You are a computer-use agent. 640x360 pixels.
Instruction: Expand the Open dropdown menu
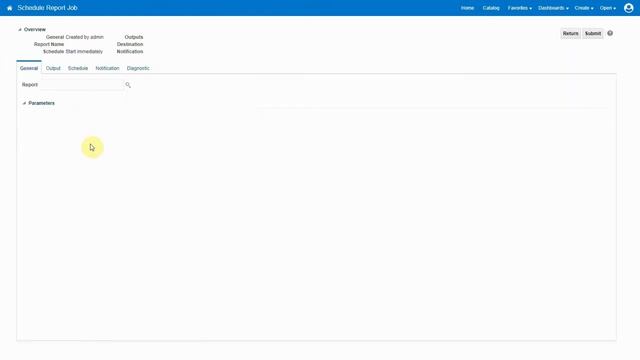tap(608, 8)
